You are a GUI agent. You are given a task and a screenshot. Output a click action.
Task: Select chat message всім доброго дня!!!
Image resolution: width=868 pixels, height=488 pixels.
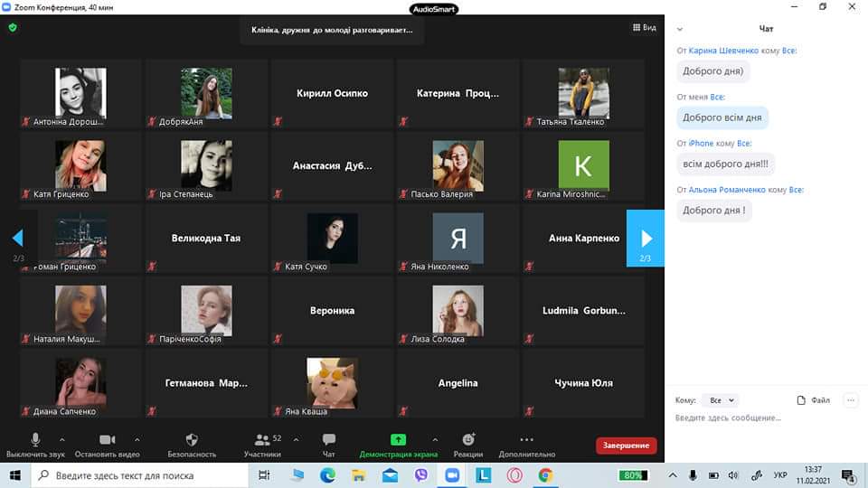725,164
